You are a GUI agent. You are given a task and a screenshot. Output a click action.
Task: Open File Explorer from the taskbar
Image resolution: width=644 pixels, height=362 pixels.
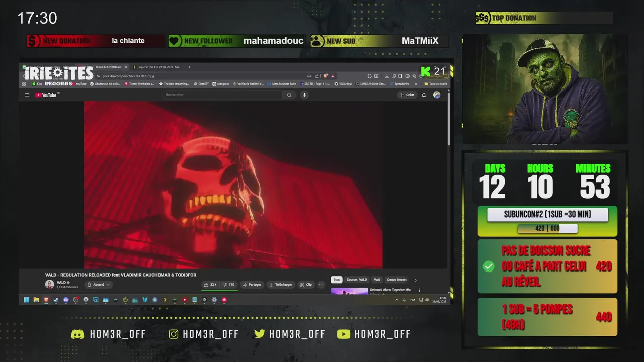tap(36, 300)
